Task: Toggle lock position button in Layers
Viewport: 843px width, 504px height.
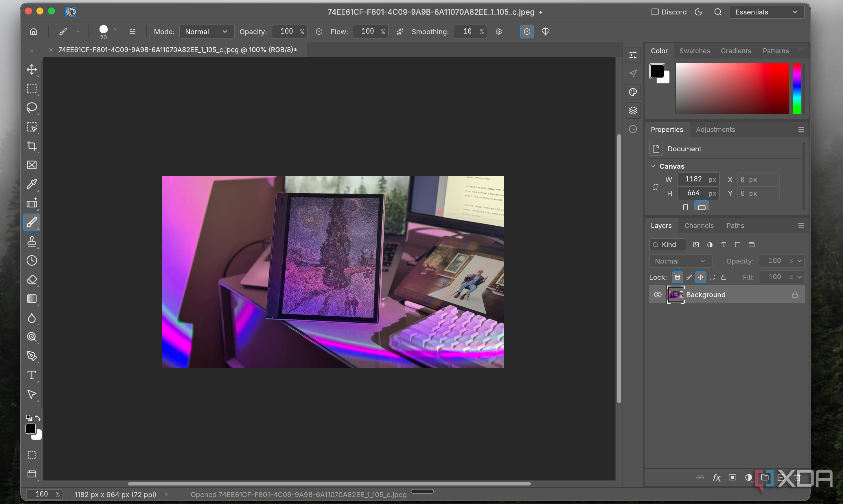Action: click(700, 277)
